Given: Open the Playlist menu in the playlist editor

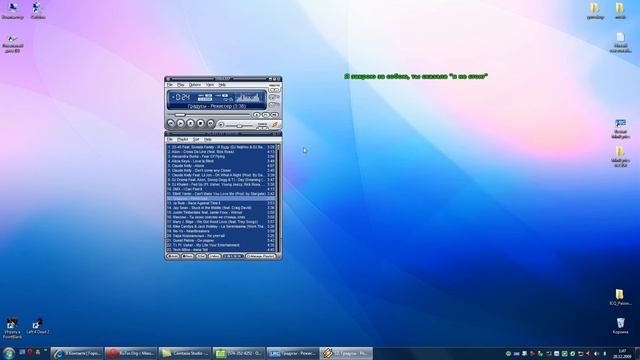Looking at the screenshot, I should pyautogui.click(x=182, y=140).
